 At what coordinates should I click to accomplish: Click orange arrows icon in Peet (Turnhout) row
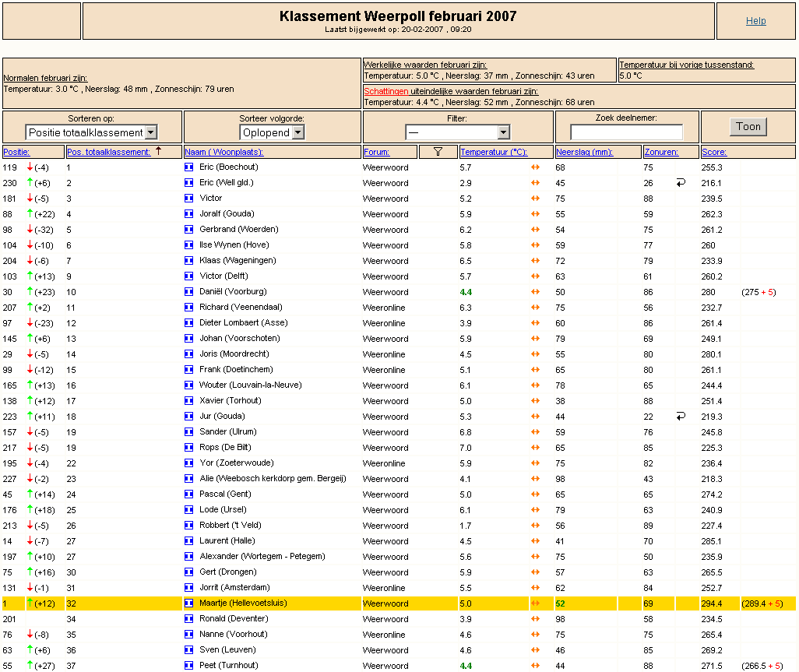(x=535, y=665)
